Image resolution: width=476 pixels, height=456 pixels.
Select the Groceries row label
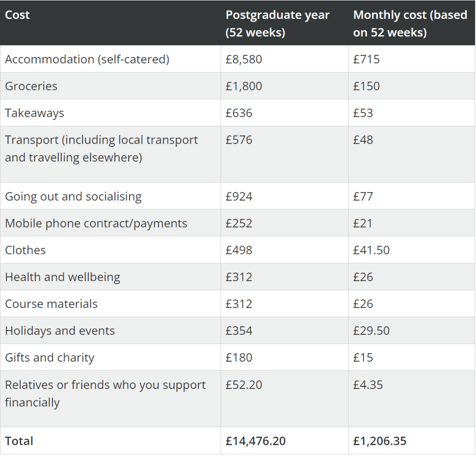click(x=31, y=86)
